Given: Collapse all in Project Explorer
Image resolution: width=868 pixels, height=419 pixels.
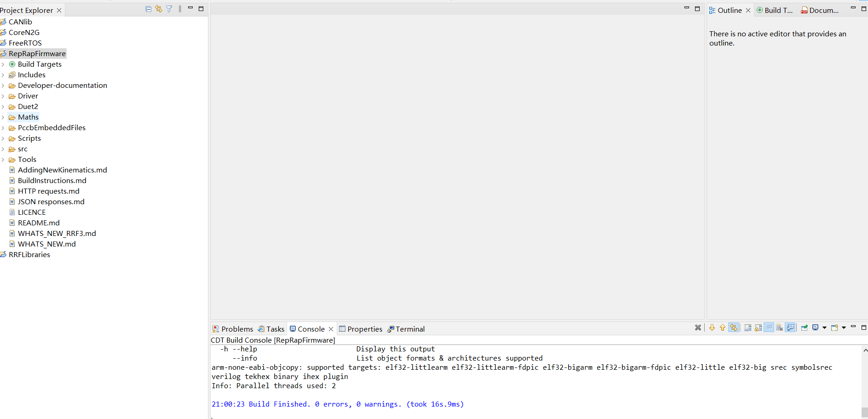Looking at the screenshot, I should coord(148,9).
